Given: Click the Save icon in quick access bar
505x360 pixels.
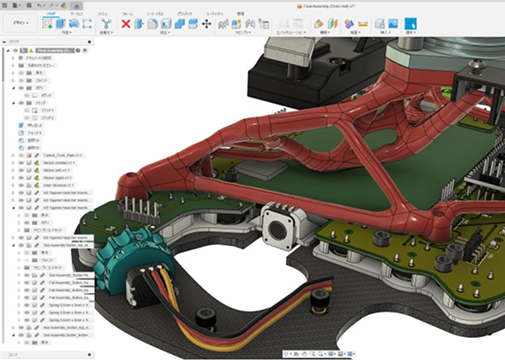Looking at the screenshot, I should click(29, 6).
